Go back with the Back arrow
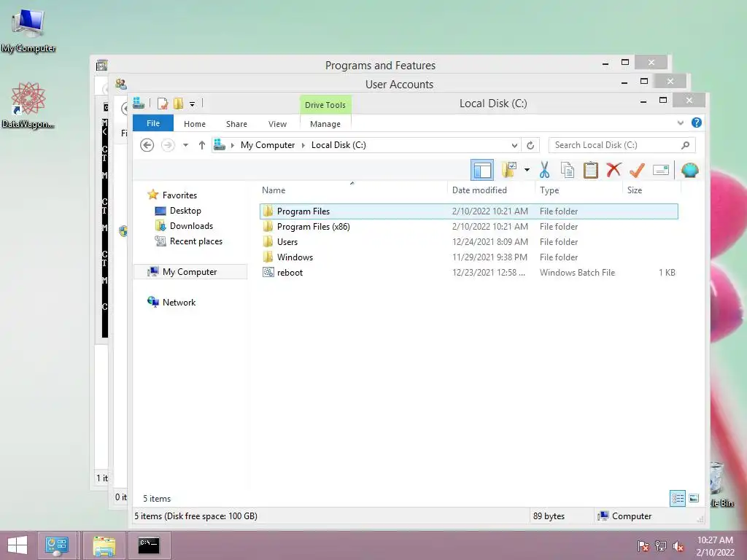The image size is (747, 560). pos(147,145)
